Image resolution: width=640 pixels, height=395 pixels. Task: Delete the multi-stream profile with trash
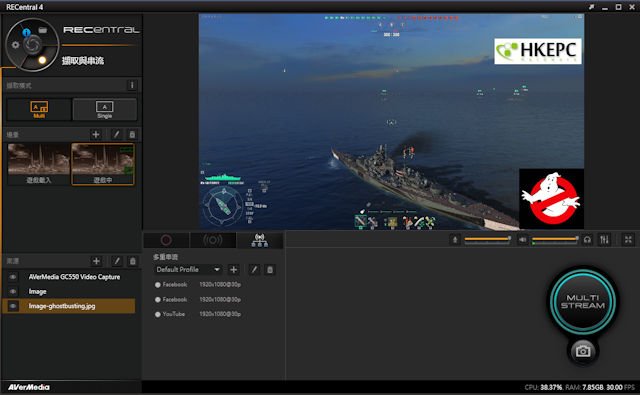tap(270, 269)
